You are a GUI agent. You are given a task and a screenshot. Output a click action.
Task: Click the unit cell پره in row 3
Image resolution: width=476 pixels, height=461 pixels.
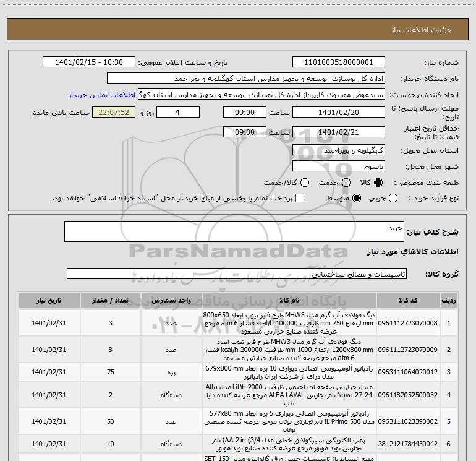[171, 373]
